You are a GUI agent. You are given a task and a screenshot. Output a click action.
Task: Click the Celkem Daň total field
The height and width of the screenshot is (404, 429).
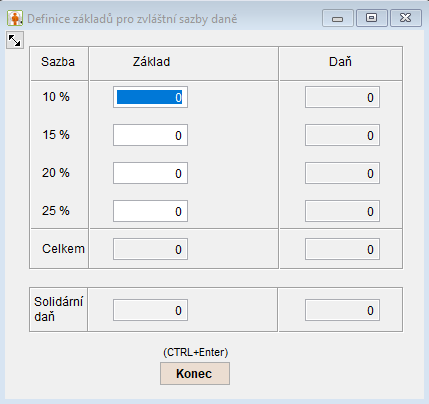pos(342,249)
